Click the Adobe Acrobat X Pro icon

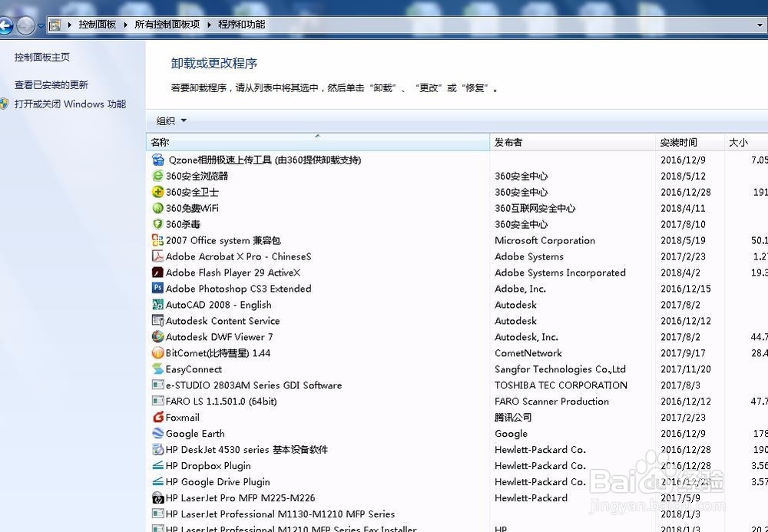click(157, 256)
